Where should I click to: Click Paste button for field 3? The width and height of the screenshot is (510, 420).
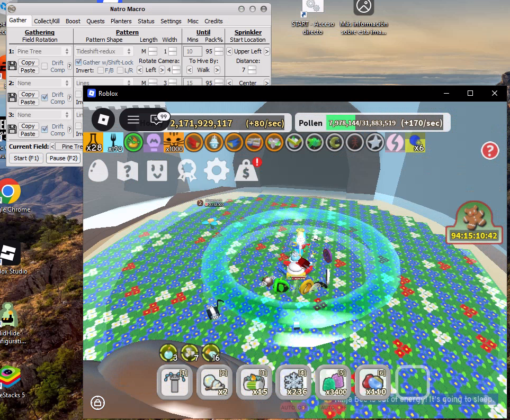(x=28, y=134)
